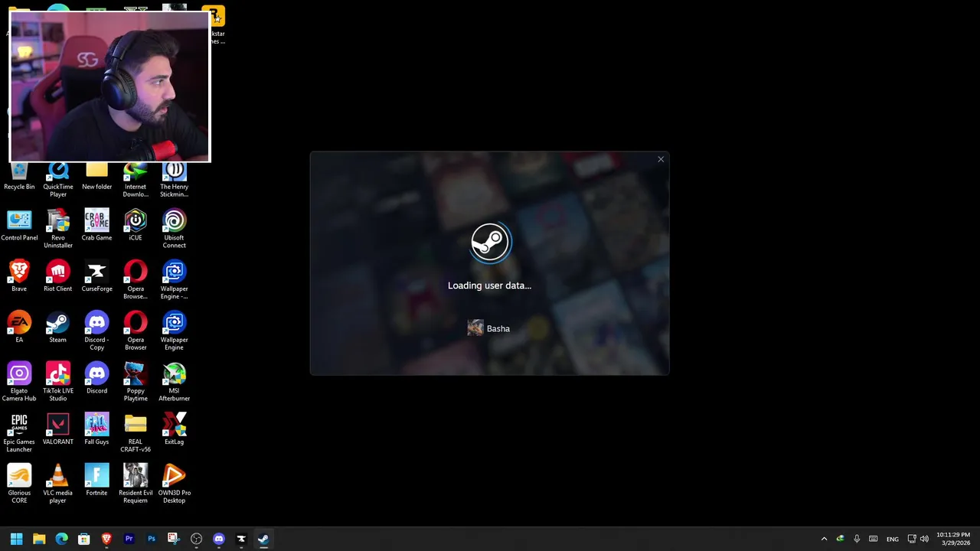This screenshot has height=551, width=980.
Task: Select the New folder desktop icon
Action: pos(96,176)
